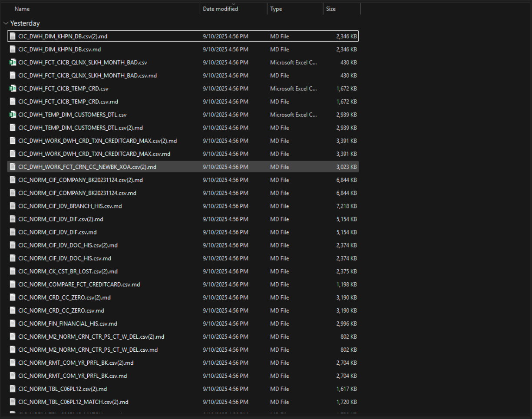The image size is (532, 419).
Task: Click the 1,198 KB size cell
Action: [x=346, y=284]
